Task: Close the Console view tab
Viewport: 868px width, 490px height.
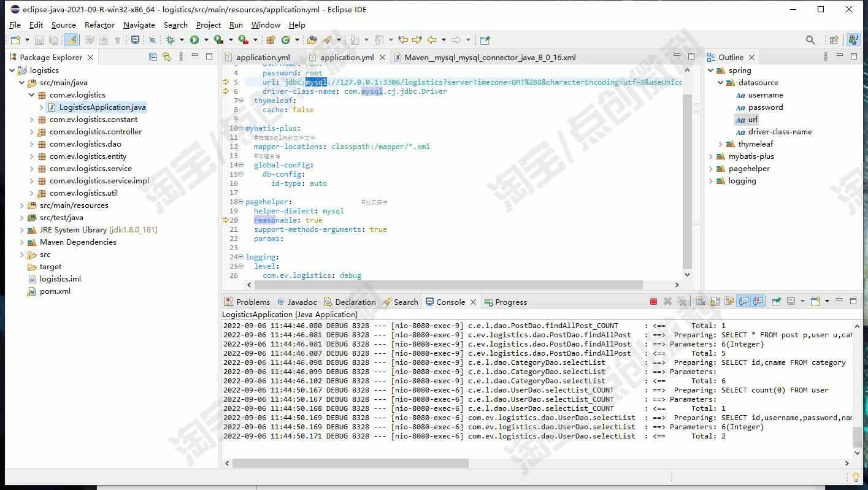Action: click(x=473, y=302)
